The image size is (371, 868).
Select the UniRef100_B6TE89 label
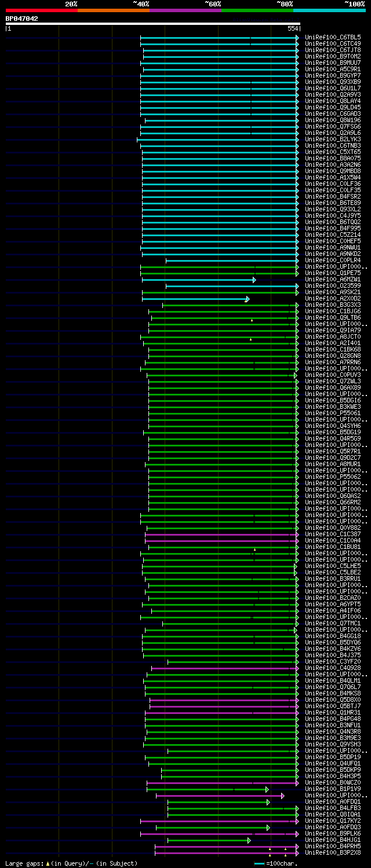pos(333,203)
